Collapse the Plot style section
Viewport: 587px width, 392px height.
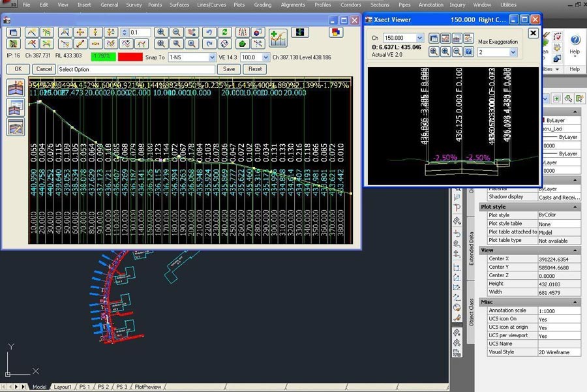[574, 207]
